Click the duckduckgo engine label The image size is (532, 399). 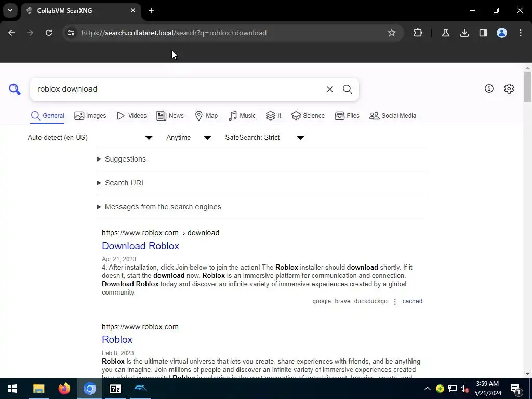(x=370, y=301)
